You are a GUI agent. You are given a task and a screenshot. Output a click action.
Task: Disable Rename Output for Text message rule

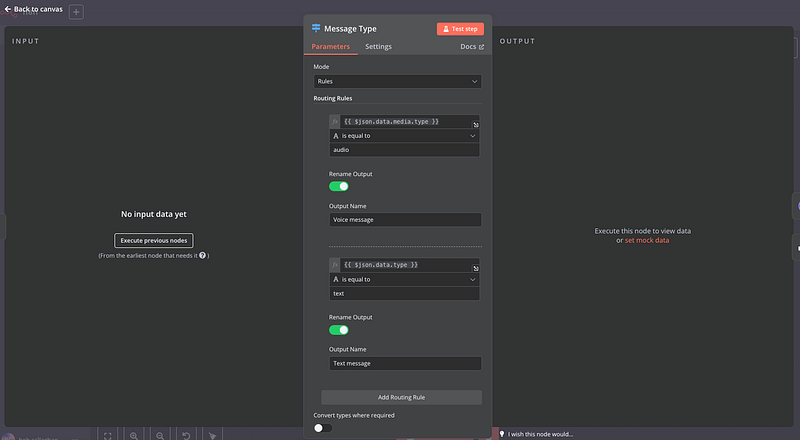tap(339, 329)
